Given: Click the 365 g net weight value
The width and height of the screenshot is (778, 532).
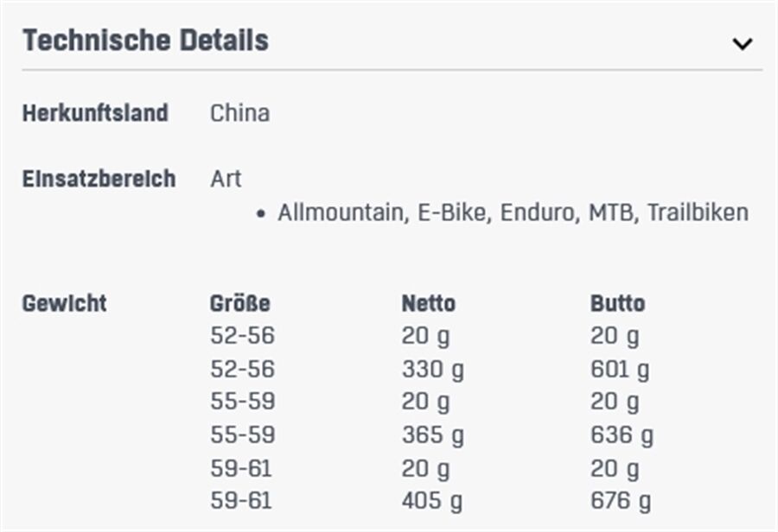Looking at the screenshot, I should (x=432, y=435).
